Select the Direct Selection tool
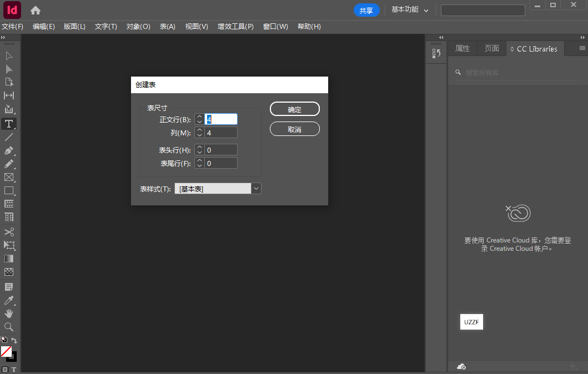 [9, 69]
